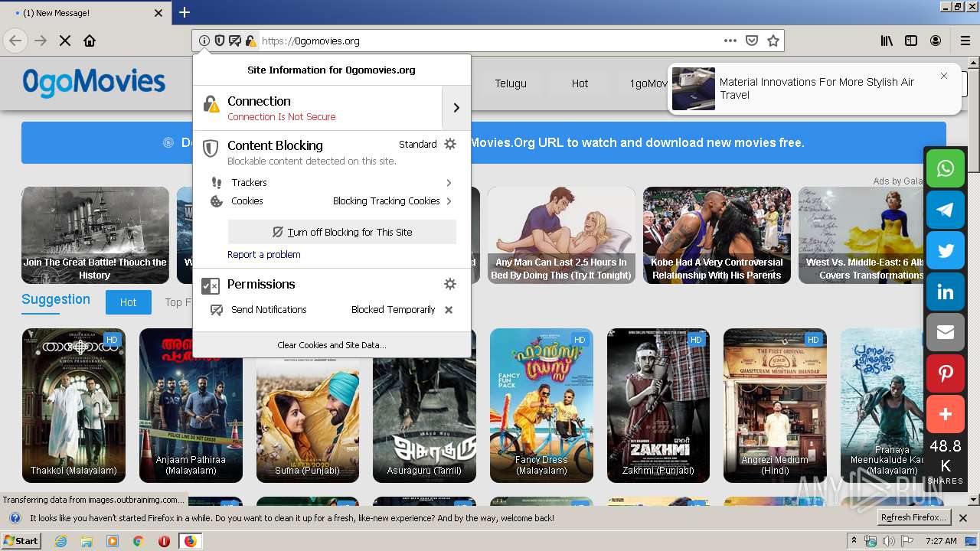Open Chrome from taskbar
The width and height of the screenshot is (980, 551).
click(x=139, y=541)
